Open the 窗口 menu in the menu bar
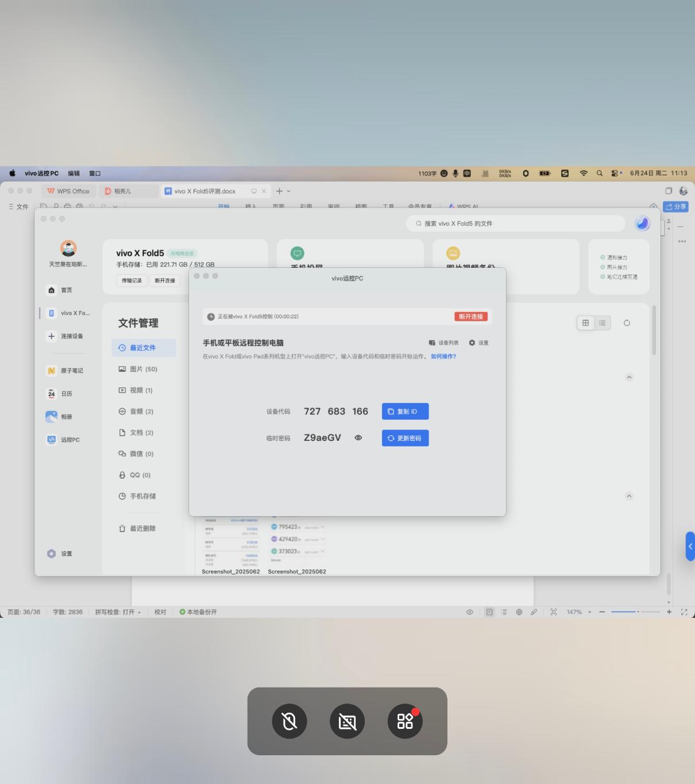Image resolution: width=695 pixels, height=784 pixels. (95, 173)
